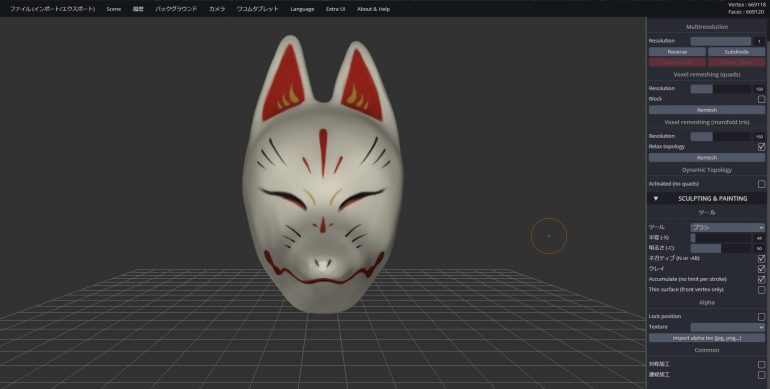Image resolution: width=770 pixels, height=389 pixels.
Task: Toggle the クレイ checkbox
Action: pos(761,269)
